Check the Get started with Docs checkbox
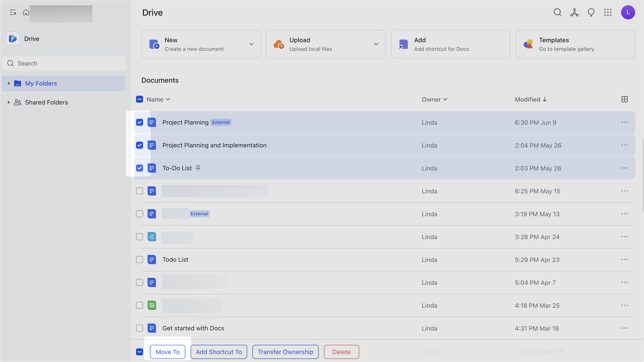Screen dimensions: 644x362 point(140,328)
